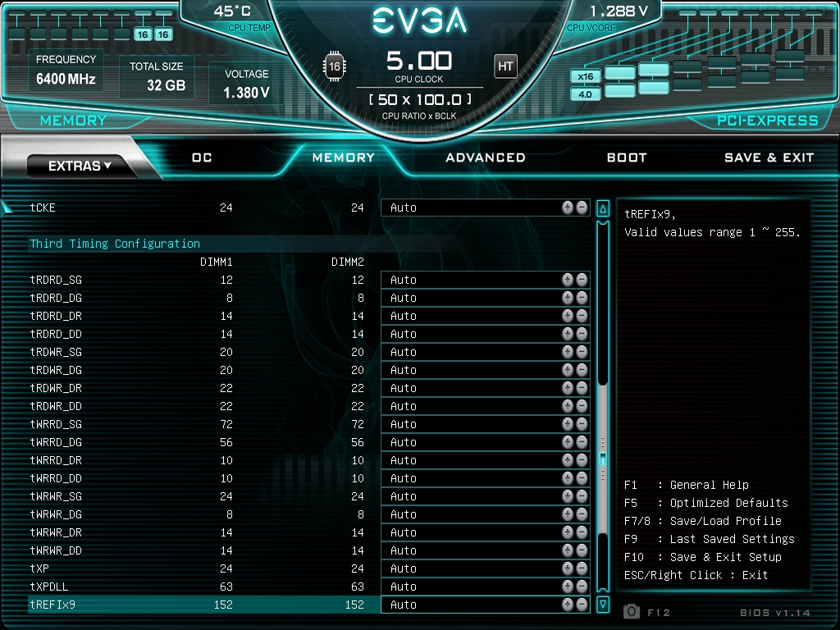Click the 45°C CPU temp readout
Screen dimensions: 840x630
[232, 11]
